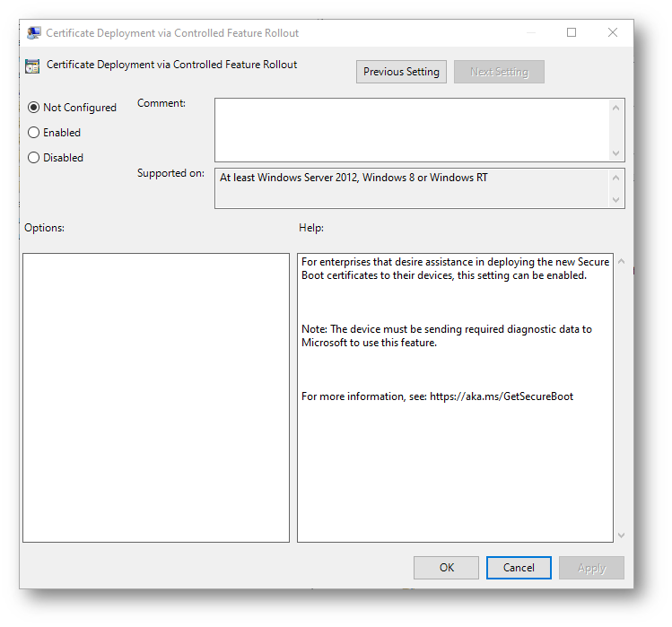Click the title bar policy window icon
The width and height of the screenshot is (672, 627).
[34, 33]
